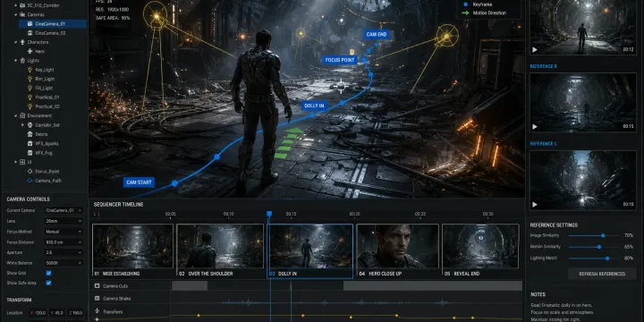Viewport: 644px width, 322px height.
Task: Expand the Corridor_Set tree node arrow
Action: tap(23, 125)
